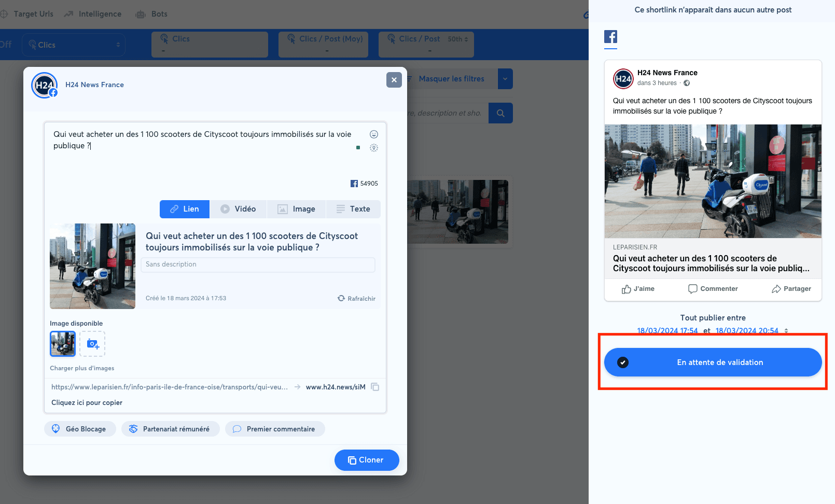Switch to the Vidéo post type tab
The height and width of the screenshot is (504, 835).
(x=238, y=209)
